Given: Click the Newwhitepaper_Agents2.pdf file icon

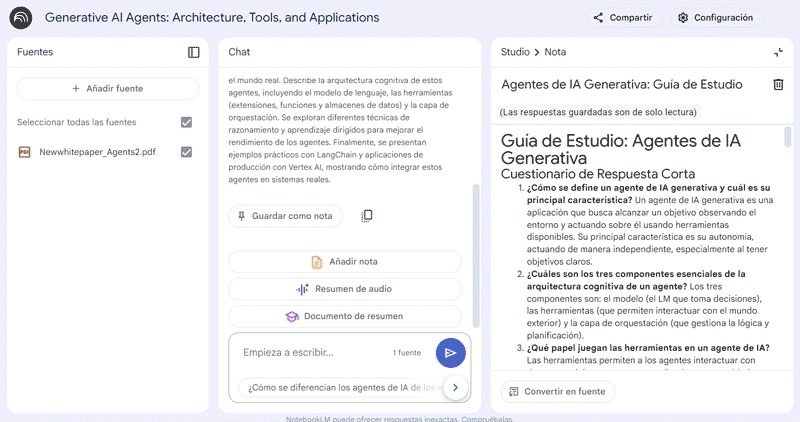Looking at the screenshot, I should pos(25,152).
